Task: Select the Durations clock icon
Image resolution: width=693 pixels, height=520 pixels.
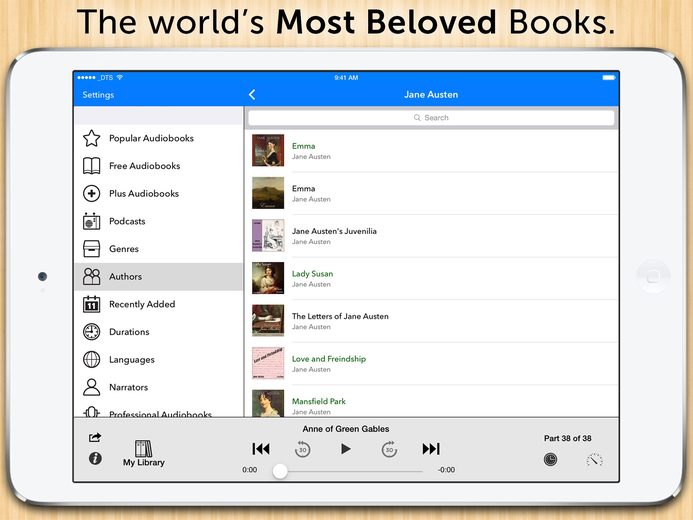Action: (x=91, y=332)
